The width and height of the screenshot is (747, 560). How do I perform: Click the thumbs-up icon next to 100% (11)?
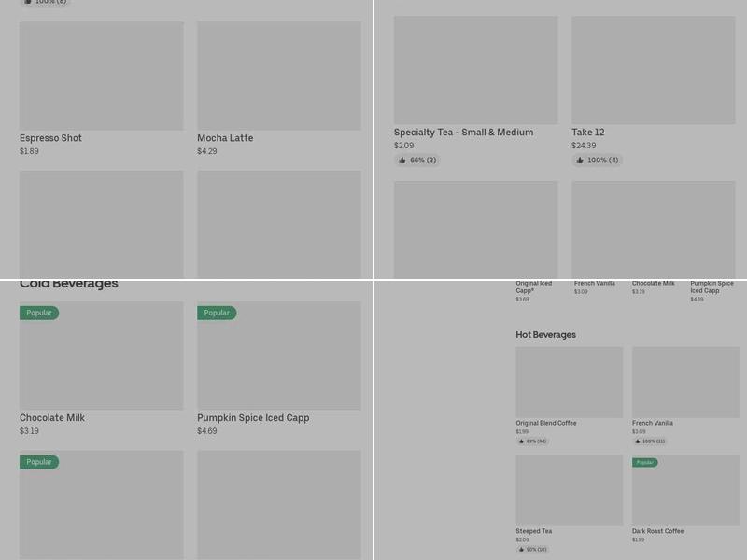pyautogui.click(x=638, y=441)
